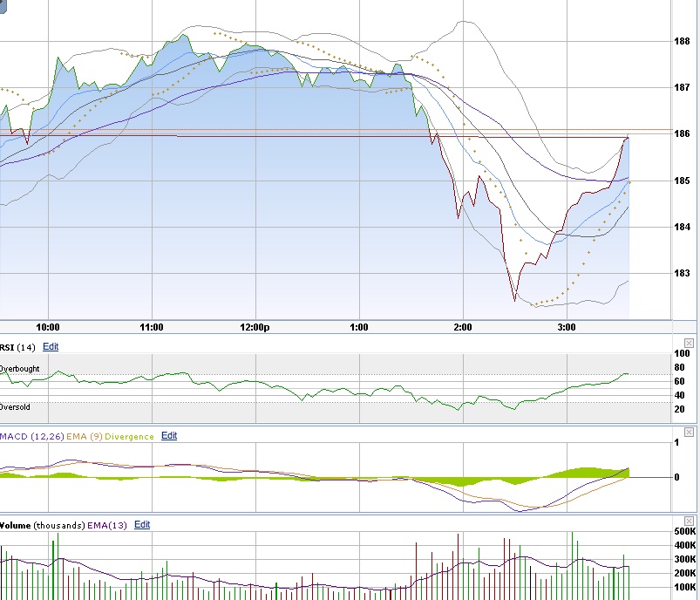The height and width of the screenshot is (600, 700).
Task: Close the MACD indicator panel
Action: click(688, 431)
